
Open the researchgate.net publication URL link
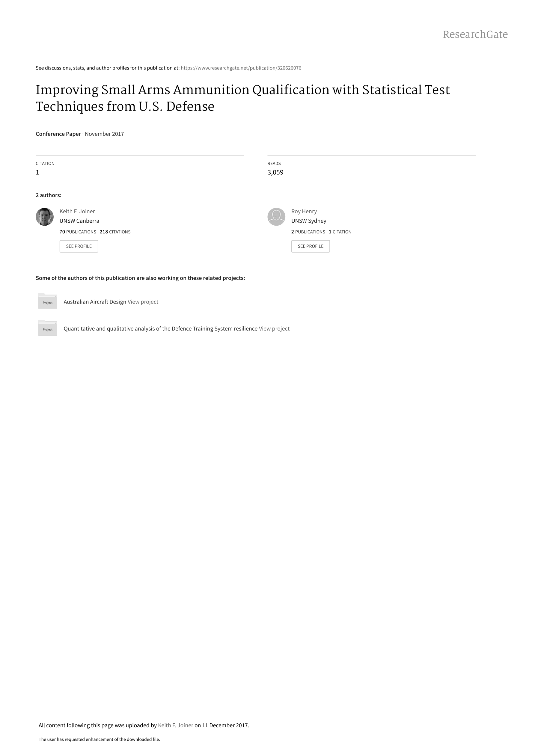[241, 68]
